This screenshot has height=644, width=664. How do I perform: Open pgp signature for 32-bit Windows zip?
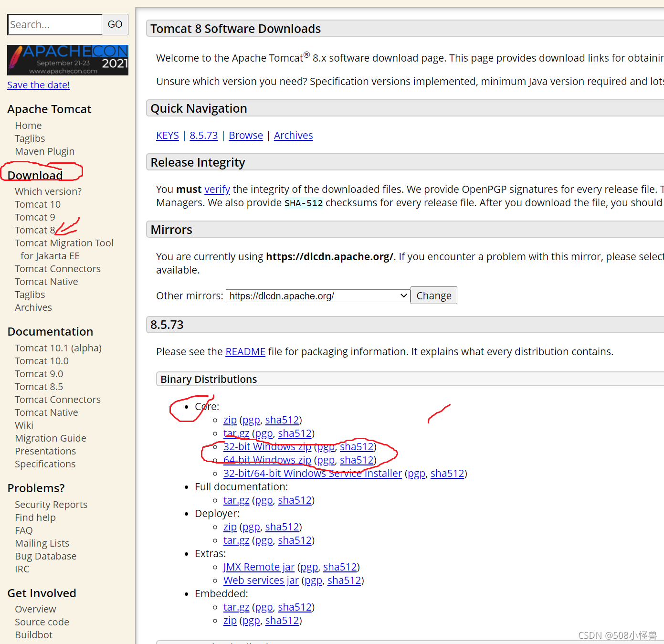point(326,447)
